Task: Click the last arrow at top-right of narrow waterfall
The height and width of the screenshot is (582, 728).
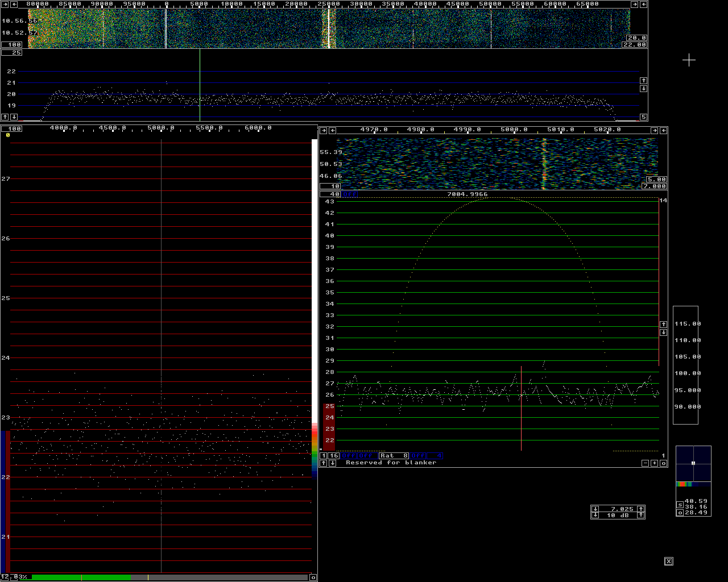Action: 664,130
